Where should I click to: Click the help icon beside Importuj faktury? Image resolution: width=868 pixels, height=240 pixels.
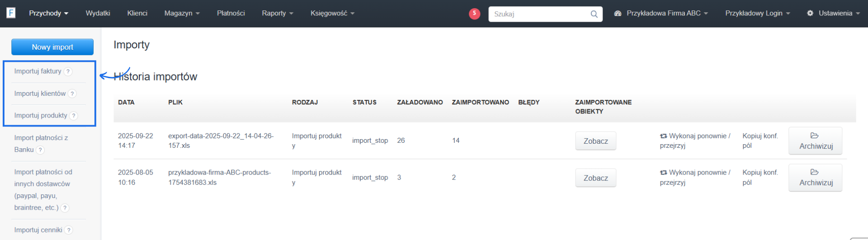click(x=68, y=71)
